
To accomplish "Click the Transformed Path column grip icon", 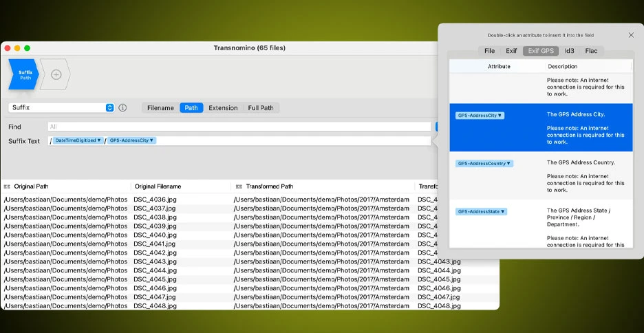I will click(x=239, y=186).
